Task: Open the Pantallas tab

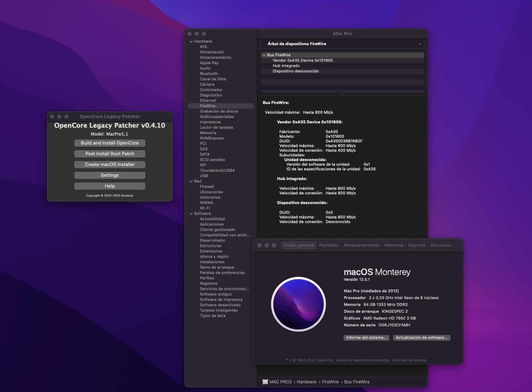Action: tap(329, 245)
